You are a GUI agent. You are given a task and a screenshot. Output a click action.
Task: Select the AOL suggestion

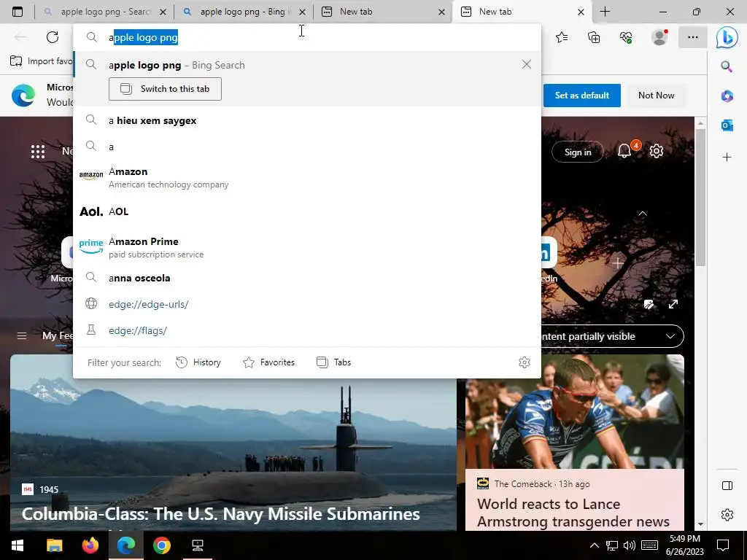(307, 211)
